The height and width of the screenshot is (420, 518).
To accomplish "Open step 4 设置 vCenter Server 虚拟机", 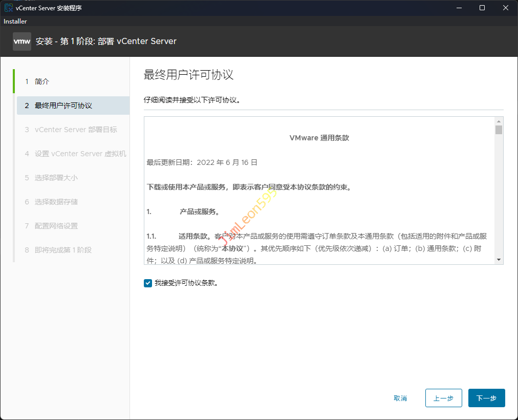I will click(80, 154).
